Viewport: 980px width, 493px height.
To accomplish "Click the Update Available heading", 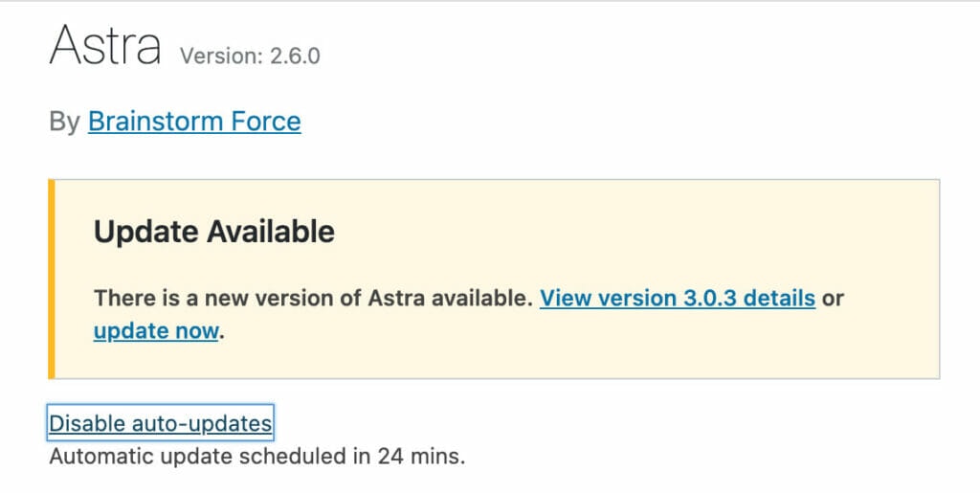I will [x=214, y=232].
